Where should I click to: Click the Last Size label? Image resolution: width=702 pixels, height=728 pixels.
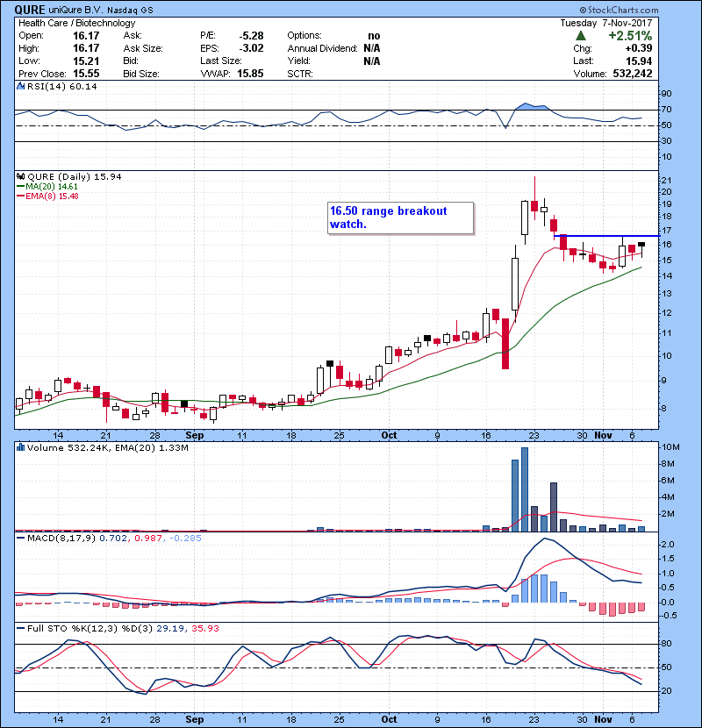coord(221,61)
